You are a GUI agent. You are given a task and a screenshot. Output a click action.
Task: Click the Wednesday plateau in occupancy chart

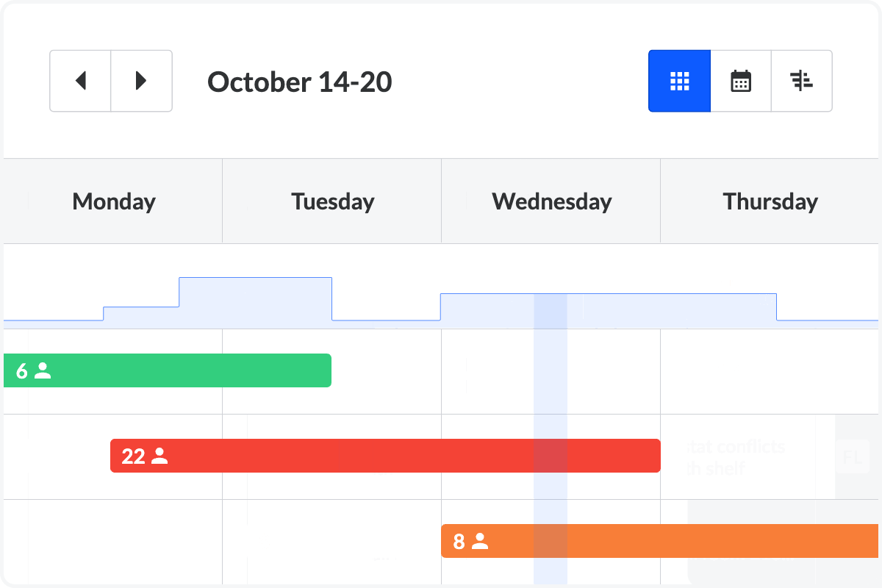[x=485, y=307]
